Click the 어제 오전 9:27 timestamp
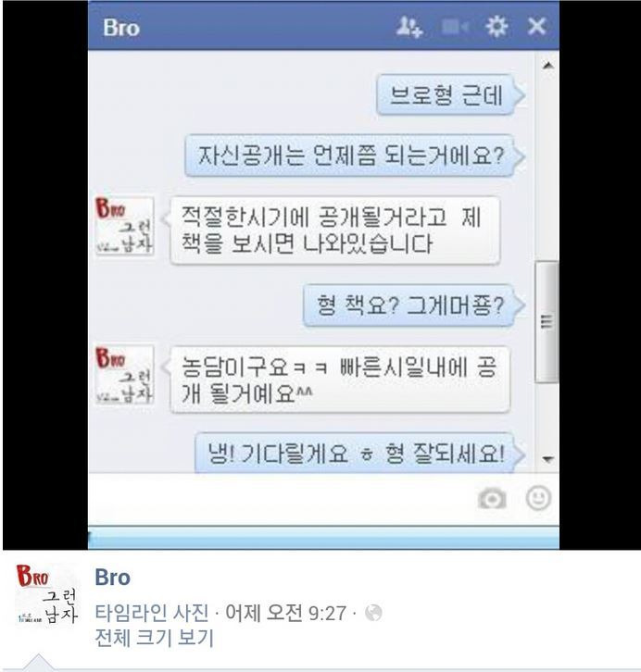The width and height of the screenshot is (641, 672). click(285, 613)
